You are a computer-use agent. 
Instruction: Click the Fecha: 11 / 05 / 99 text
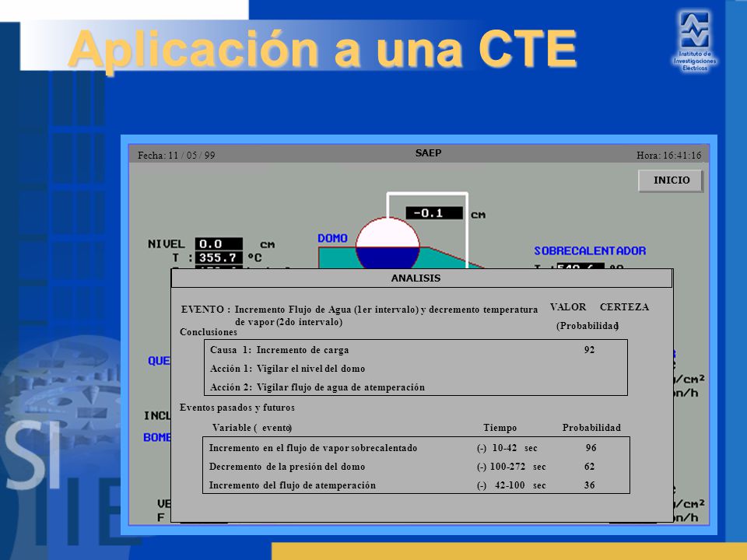pyautogui.click(x=177, y=156)
